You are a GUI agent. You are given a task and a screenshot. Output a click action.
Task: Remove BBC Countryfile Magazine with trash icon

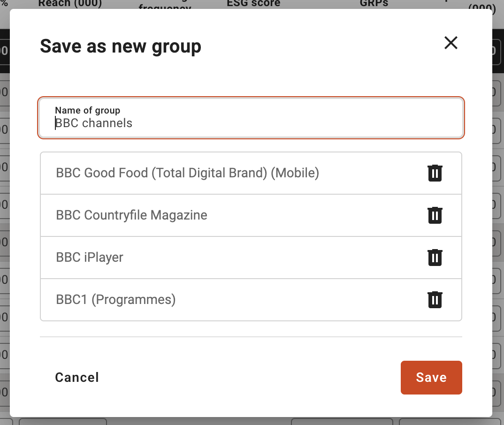coord(435,215)
